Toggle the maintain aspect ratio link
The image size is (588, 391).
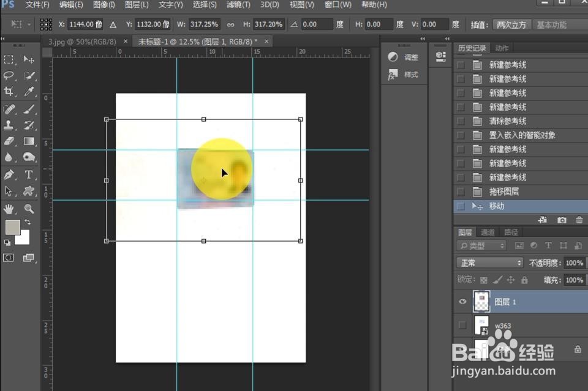tap(231, 24)
